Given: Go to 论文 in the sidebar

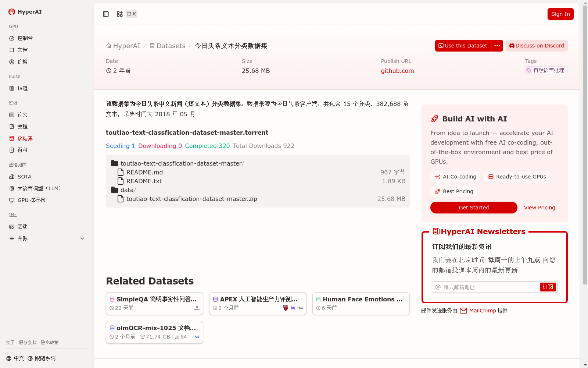Looking at the screenshot, I should 47,115.
